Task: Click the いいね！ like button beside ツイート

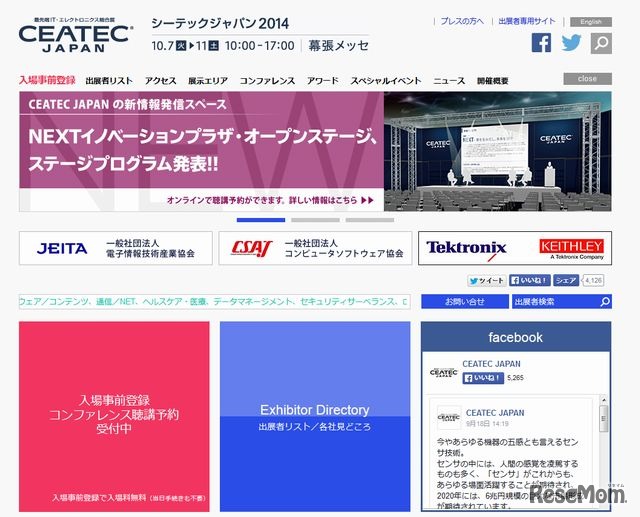Action: click(x=530, y=280)
